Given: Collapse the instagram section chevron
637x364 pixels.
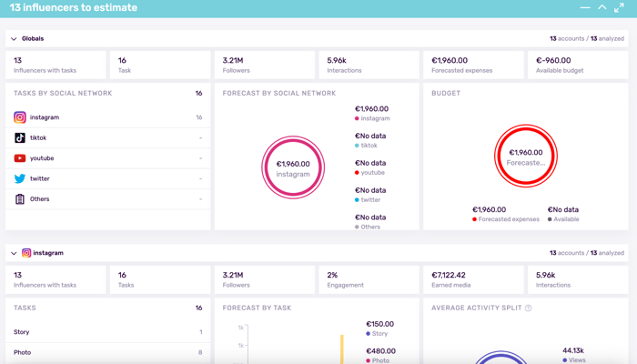Looking at the screenshot, I should [x=14, y=253].
